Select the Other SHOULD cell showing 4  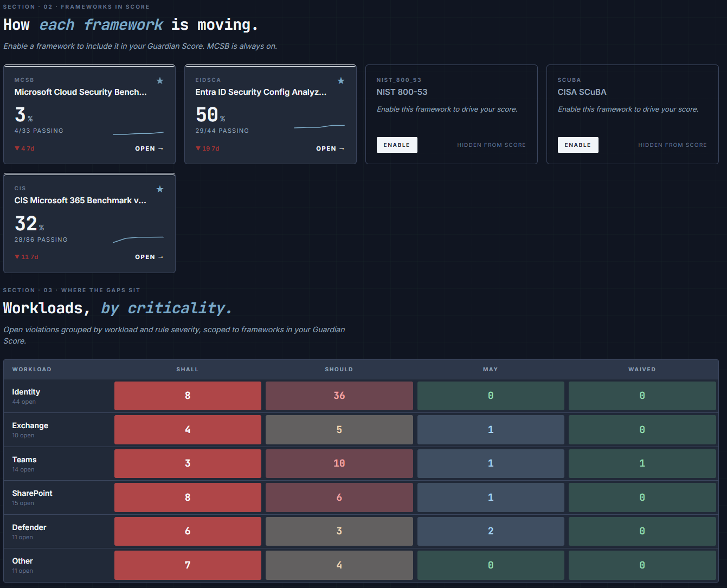click(339, 565)
